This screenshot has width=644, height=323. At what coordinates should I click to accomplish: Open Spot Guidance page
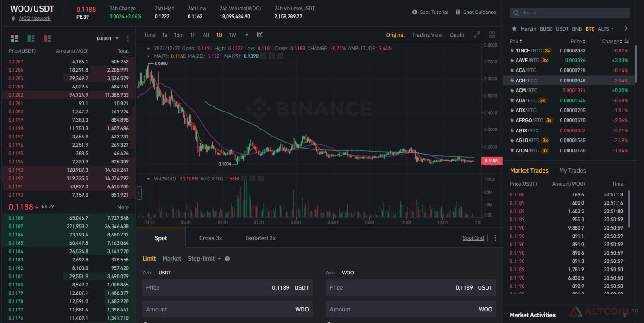pyautogui.click(x=476, y=12)
